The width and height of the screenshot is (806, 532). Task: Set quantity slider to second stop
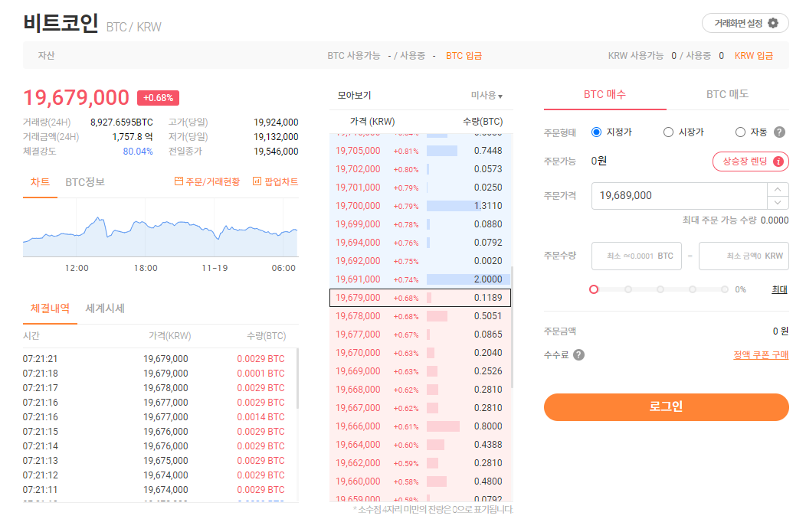[628, 289]
